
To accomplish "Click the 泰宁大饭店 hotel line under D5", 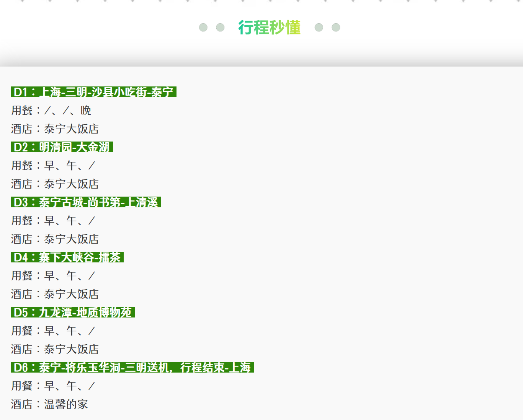I will (55, 349).
